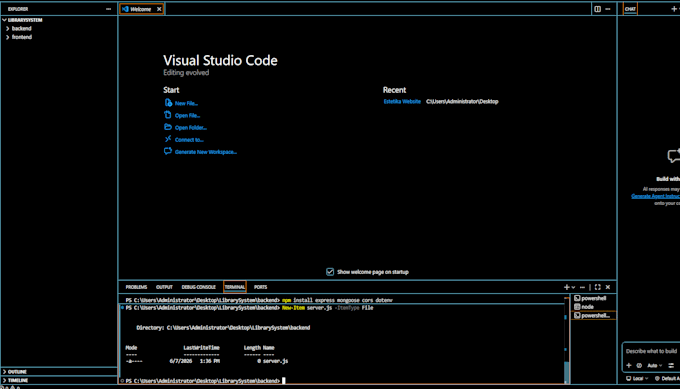
Task: Open the new terminal launch profile dropdown
Action: [573, 287]
